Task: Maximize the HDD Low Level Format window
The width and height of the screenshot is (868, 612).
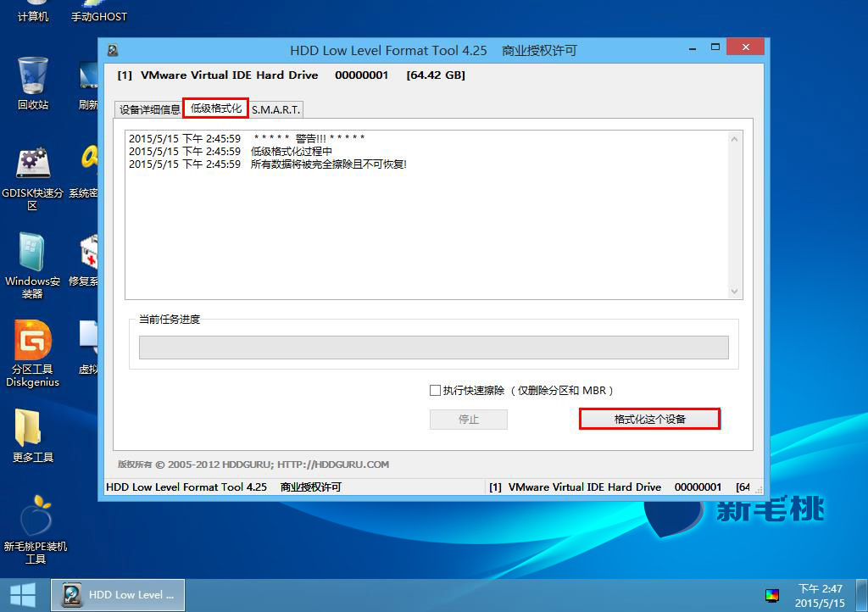Action: 715,47
